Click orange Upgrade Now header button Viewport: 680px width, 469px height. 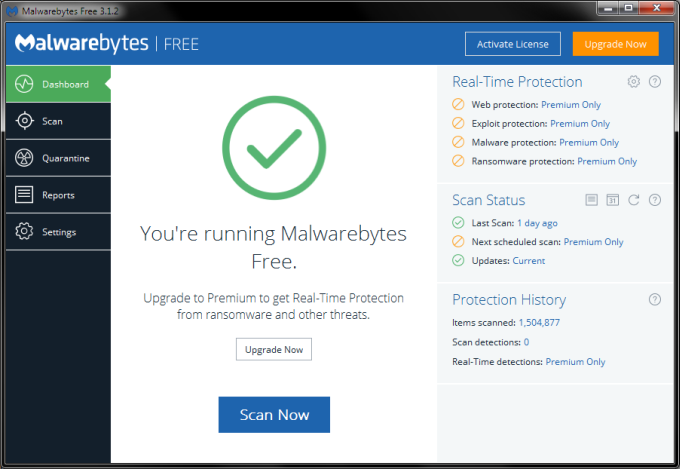615,44
